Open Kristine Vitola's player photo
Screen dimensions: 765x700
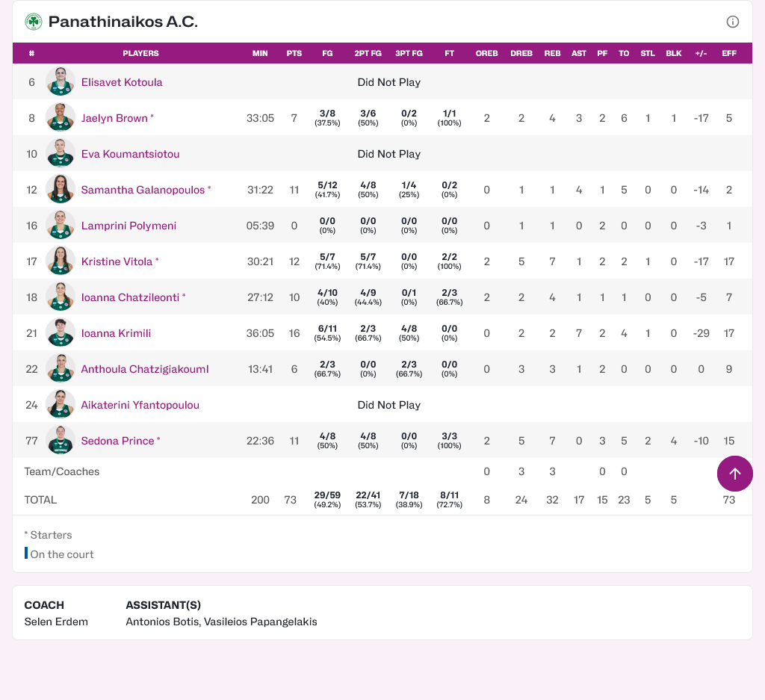point(60,261)
